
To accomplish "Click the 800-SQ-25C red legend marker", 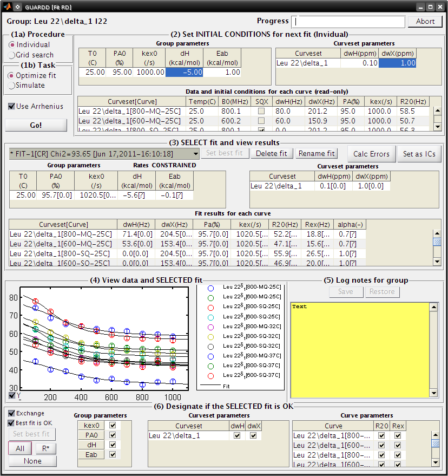I will [x=210, y=308].
